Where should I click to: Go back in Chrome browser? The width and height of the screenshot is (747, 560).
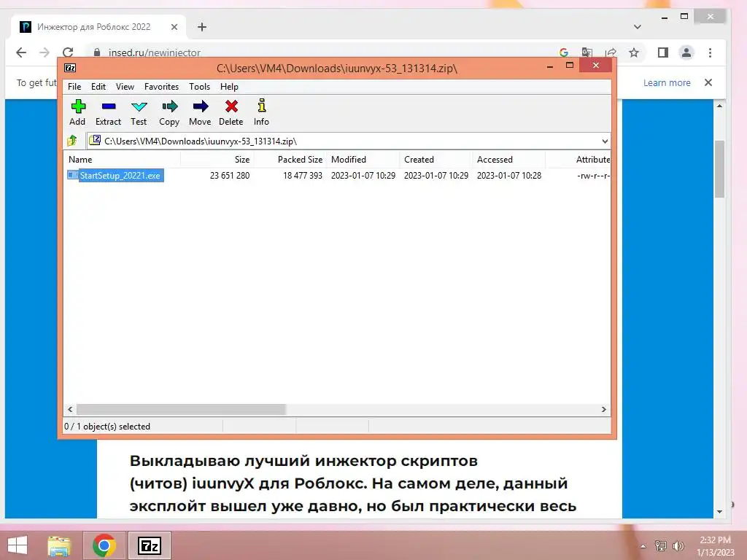pos(21,52)
